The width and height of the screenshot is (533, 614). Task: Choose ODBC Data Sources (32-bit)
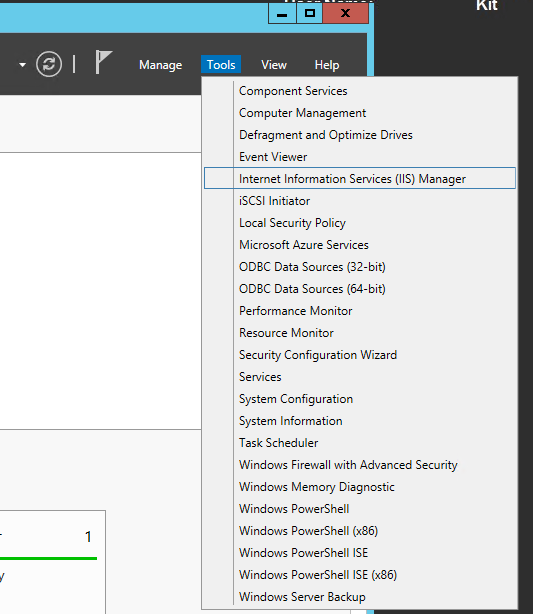(x=360, y=267)
